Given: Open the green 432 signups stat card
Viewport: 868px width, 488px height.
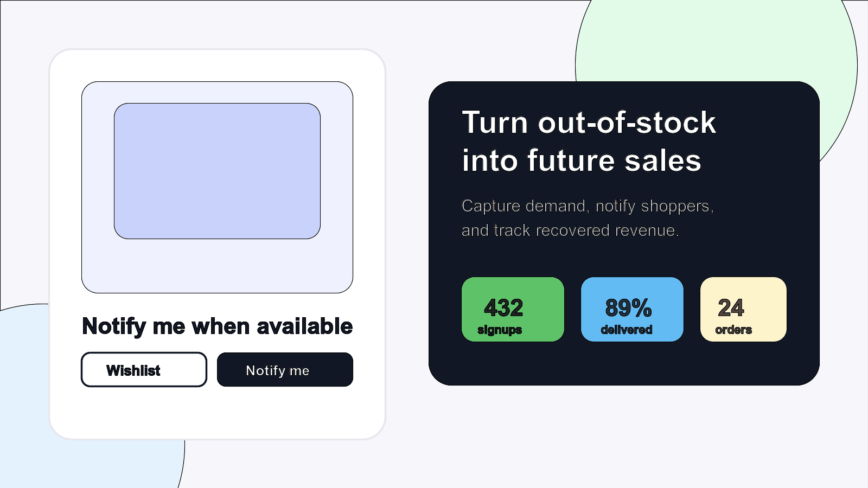Looking at the screenshot, I should pyautogui.click(x=513, y=309).
